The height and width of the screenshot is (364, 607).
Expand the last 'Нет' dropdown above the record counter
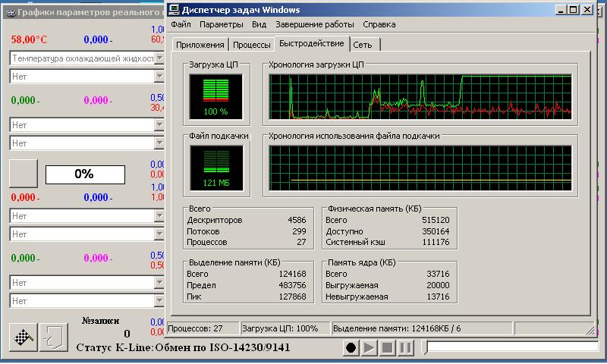click(159, 301)
